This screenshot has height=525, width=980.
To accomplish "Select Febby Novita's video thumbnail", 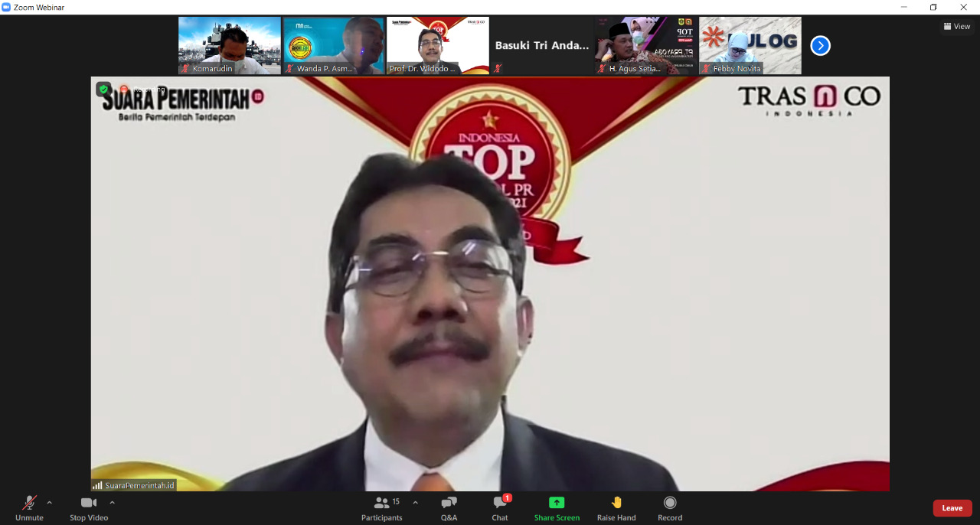I will pos(750,45).
